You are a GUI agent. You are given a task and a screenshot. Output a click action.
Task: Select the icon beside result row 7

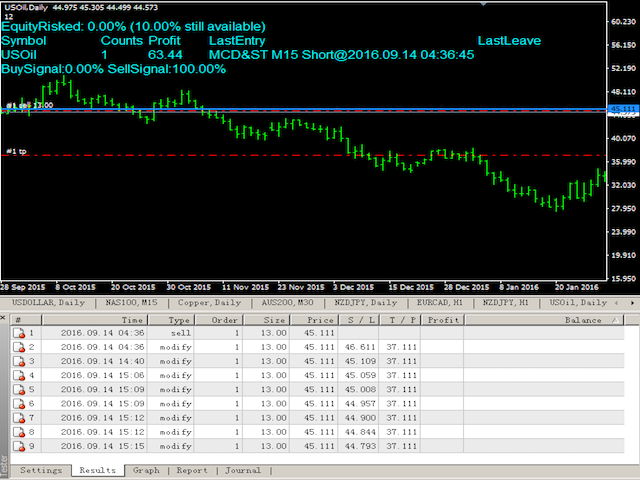[x=18, y=418]
